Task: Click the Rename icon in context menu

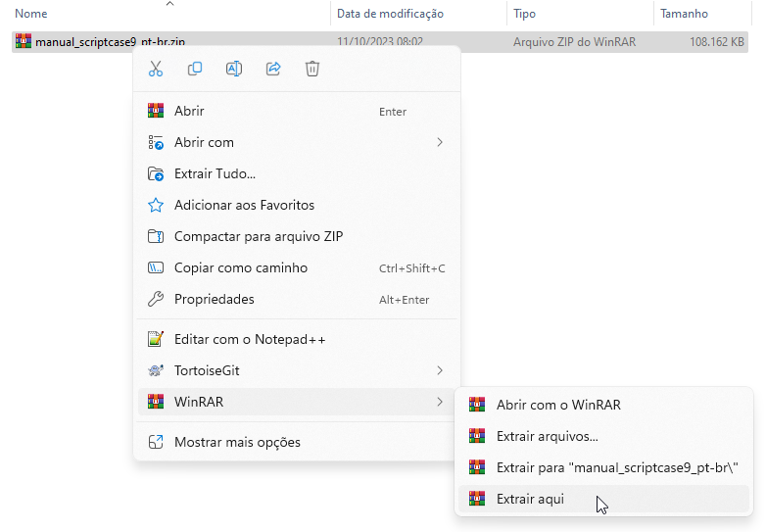Action: (x=234, y=69)
